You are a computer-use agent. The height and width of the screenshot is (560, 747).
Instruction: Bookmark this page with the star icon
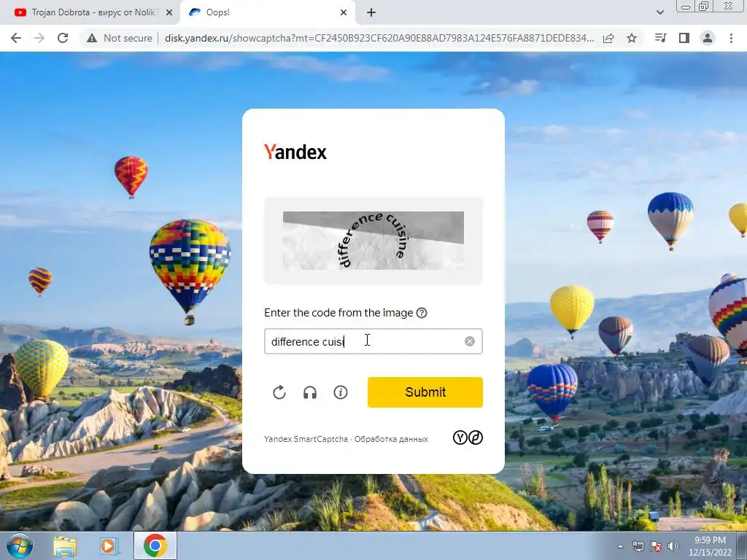click(632, 38)
